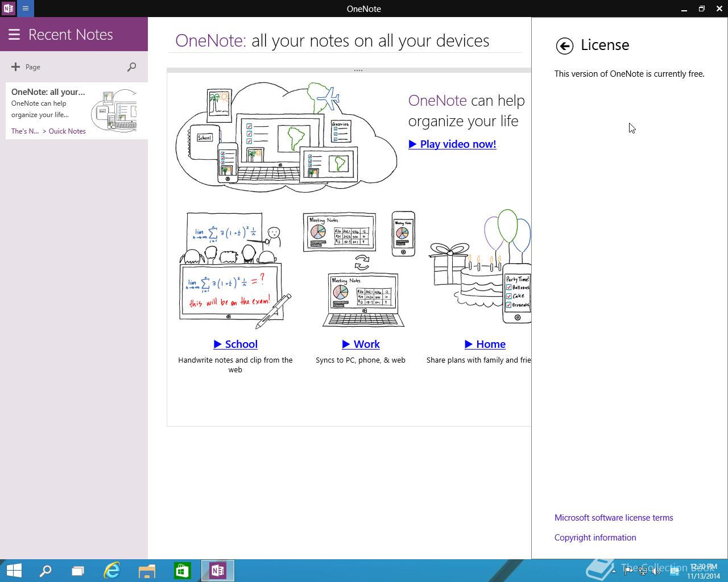Click the volume speaker tray icon

tap(656, 571)
